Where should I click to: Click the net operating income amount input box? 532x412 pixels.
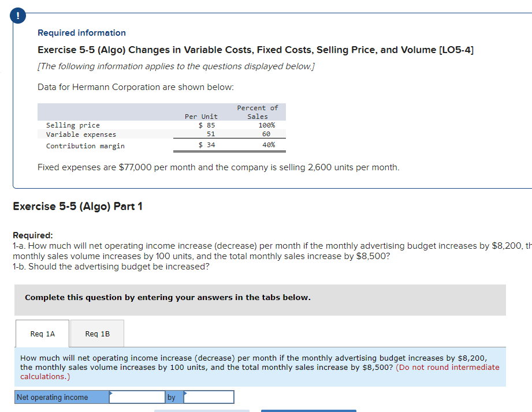[137, 396]
